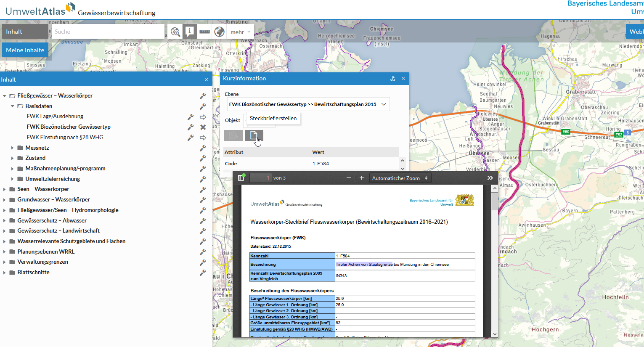
Task: Select the ruler measurement tool
Action: pyautogui.click(x=204, y=32)
